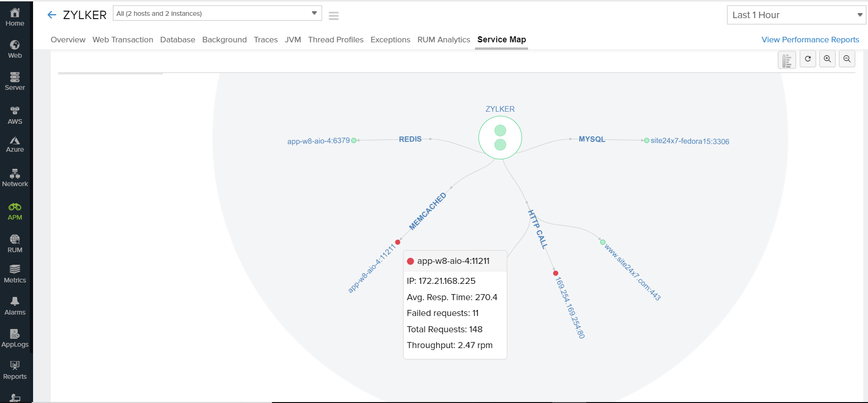Open the hamburger menu beside host dropdown
The height and width of the screenshot is (403, 868).
[x=333, y=16]
